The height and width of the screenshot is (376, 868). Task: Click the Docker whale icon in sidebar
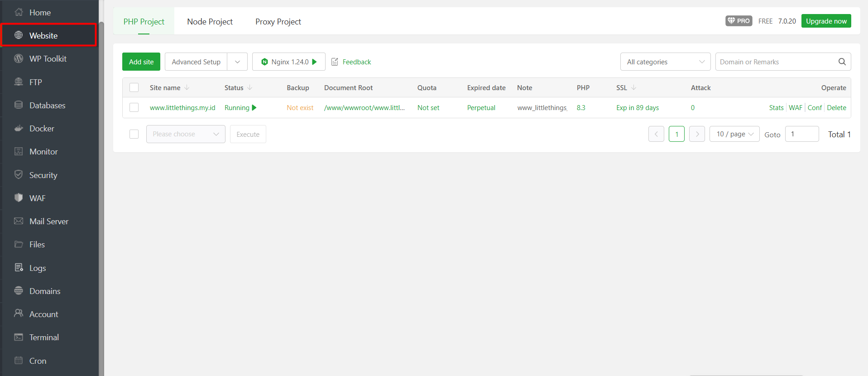point(19,128)
